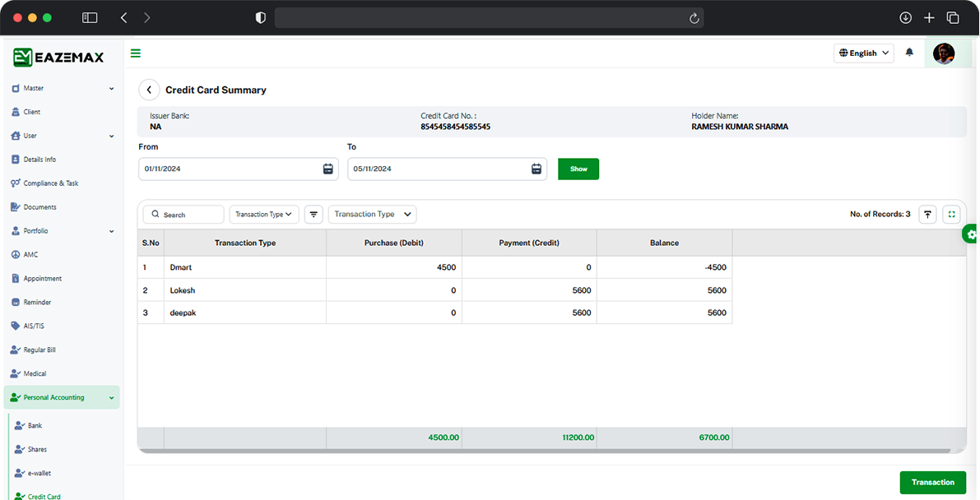Select the Lokesh transaction row

[435, 290]
